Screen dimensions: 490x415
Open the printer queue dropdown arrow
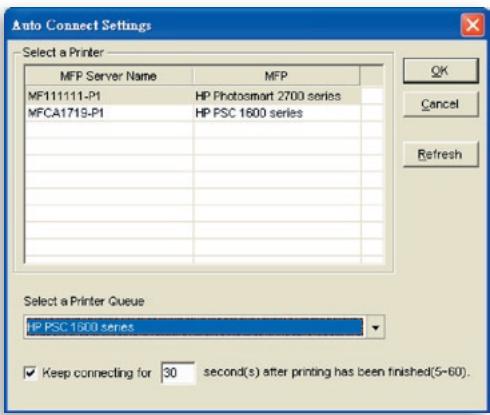pos(375,327)
